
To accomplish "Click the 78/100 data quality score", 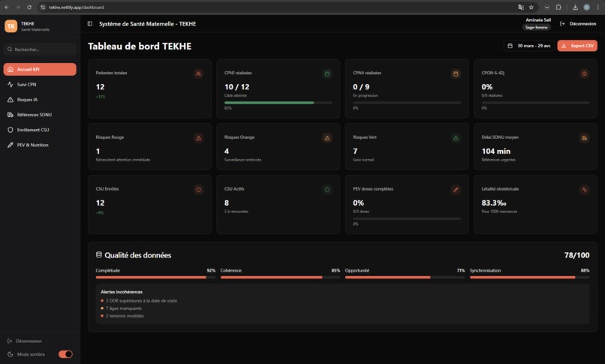I will pos(576,255).
